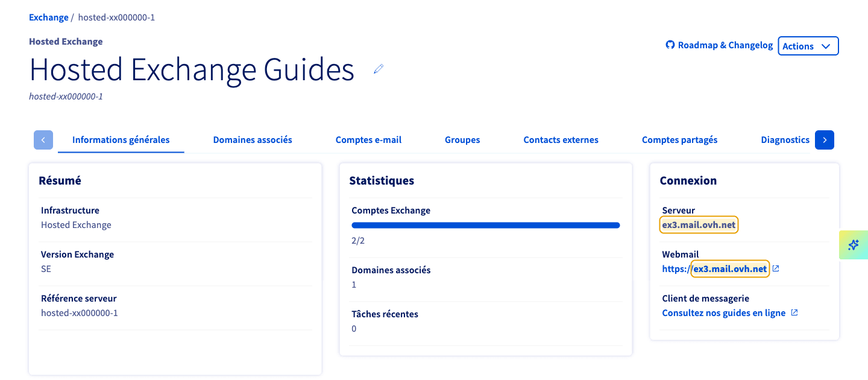
Task: Click the Client de messagerie label
Action: [705, 299]
